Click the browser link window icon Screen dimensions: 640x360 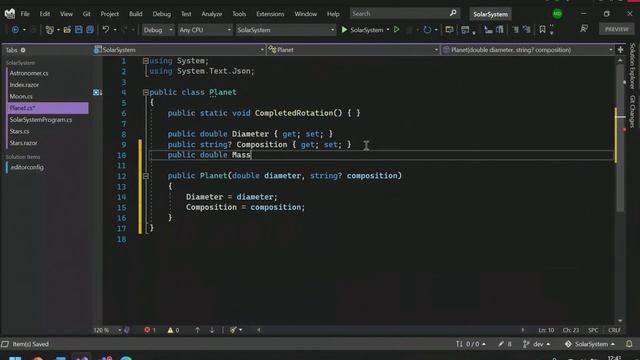coord(449,29)
